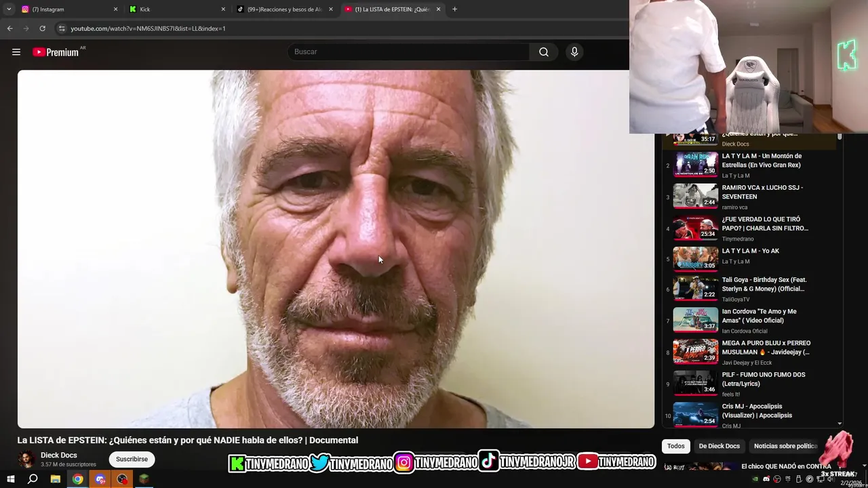Viewport: 868px width, 488px height.
Task: Click the browser address bar URL
Action: [148, 28]
